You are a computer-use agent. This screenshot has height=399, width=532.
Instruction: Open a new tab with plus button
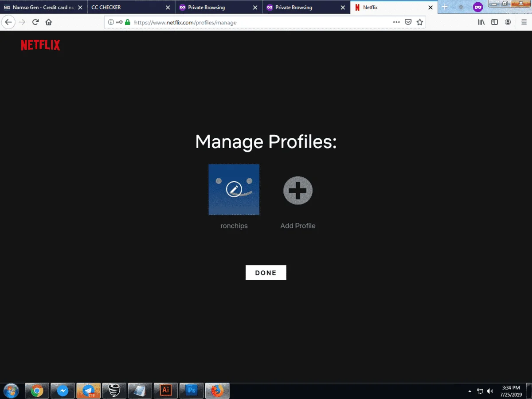(445, 7)
